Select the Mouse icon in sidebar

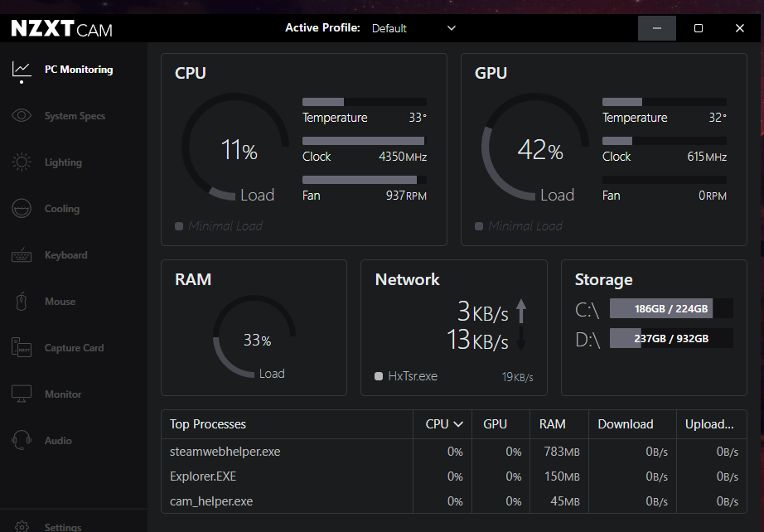(22, 302)
